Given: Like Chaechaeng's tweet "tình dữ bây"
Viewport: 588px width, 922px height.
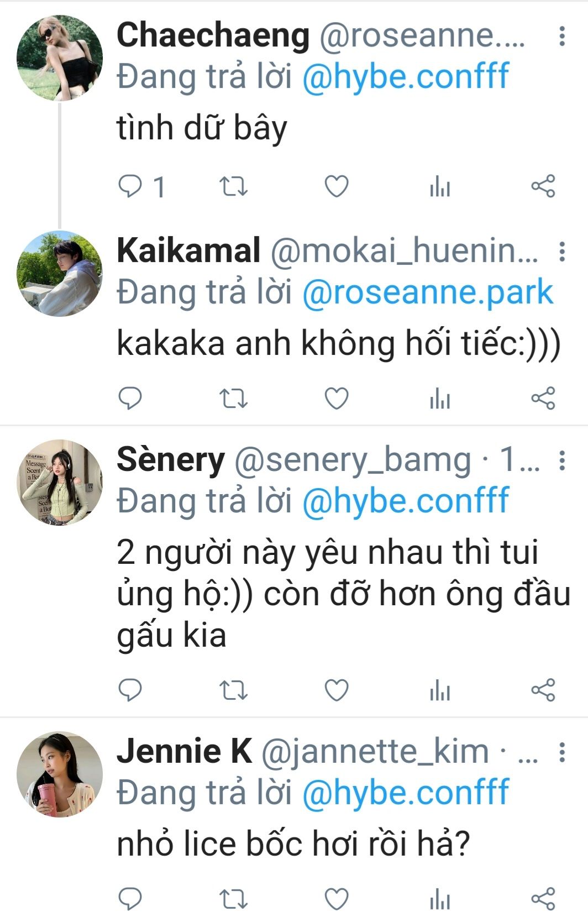Looking at the screenshot, I should point(336,186).
